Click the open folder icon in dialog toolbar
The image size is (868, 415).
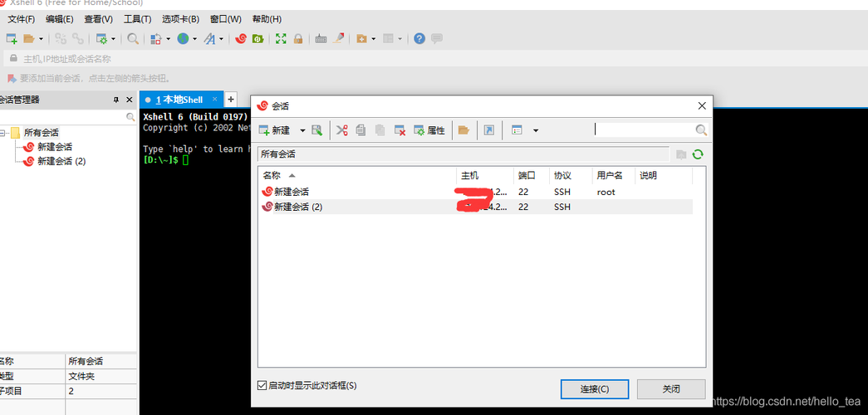(463, 130)
